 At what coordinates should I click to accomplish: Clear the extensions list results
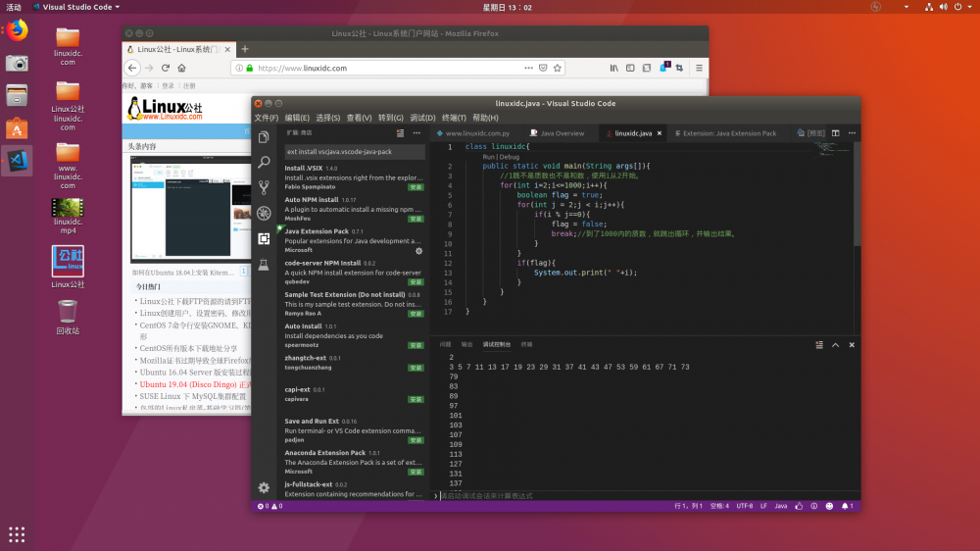coord(400,133)
